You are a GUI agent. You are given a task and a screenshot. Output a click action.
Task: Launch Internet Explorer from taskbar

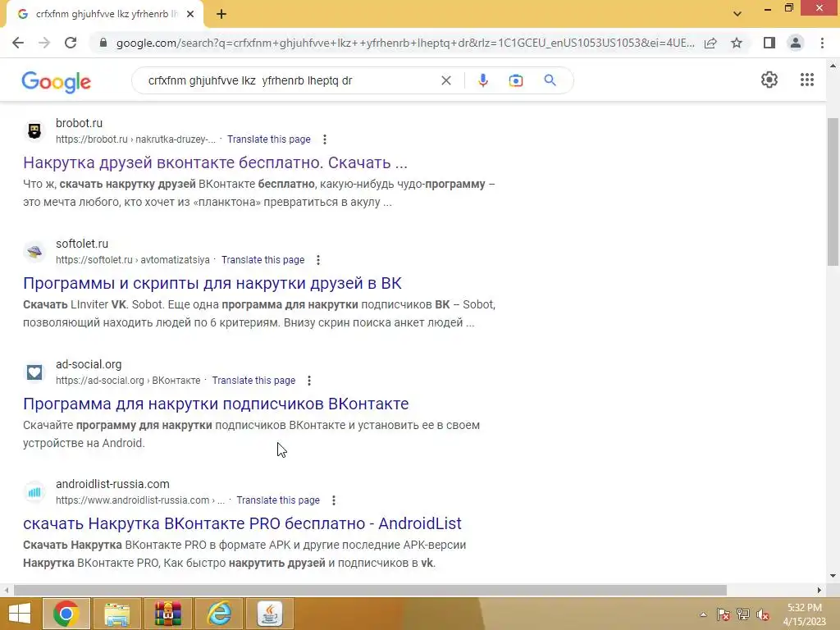point(219,614)
